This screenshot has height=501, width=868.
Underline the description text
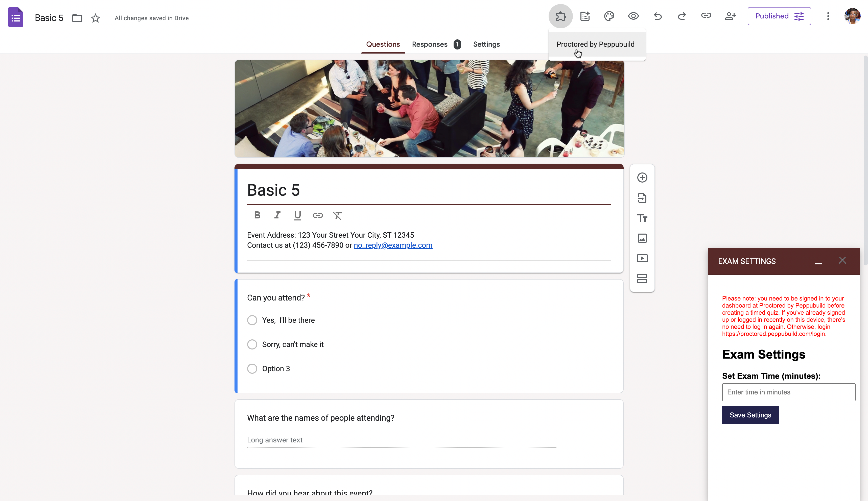click(297, 215)
